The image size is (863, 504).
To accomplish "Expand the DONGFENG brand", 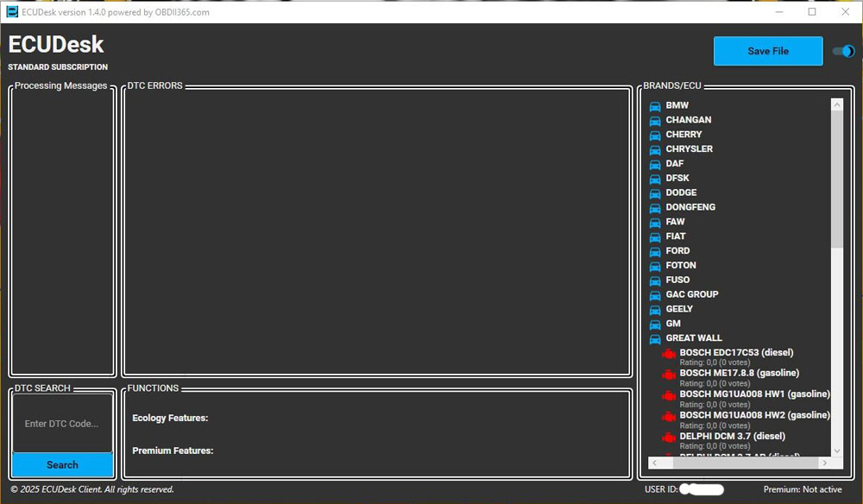I will pyautogui.click(x=690, y=207).
